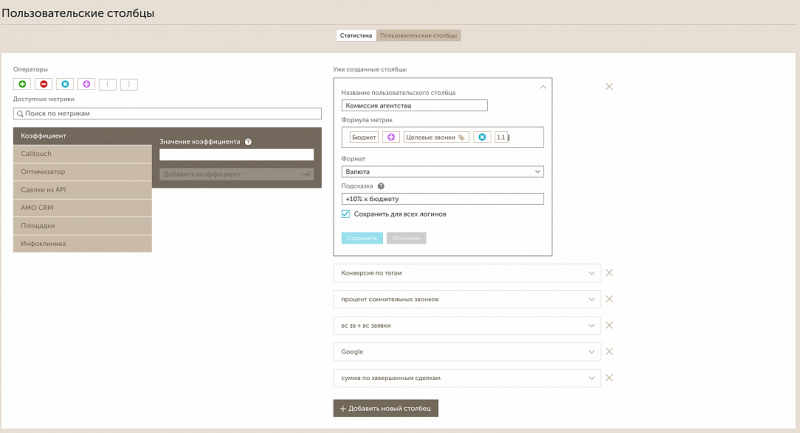This screenshot has height=433, width=800.
Task: Remove the Конверсия по тегам column
Action: point(609,272)
